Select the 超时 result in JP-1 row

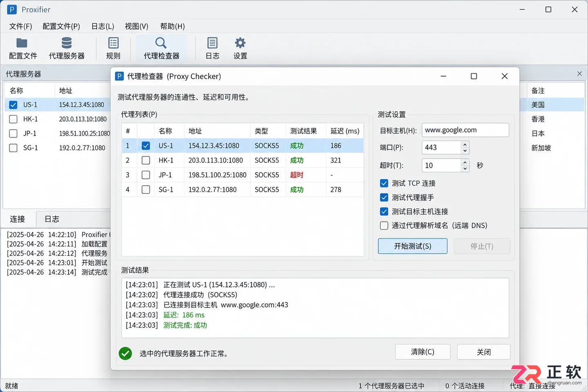coord(297,175)
